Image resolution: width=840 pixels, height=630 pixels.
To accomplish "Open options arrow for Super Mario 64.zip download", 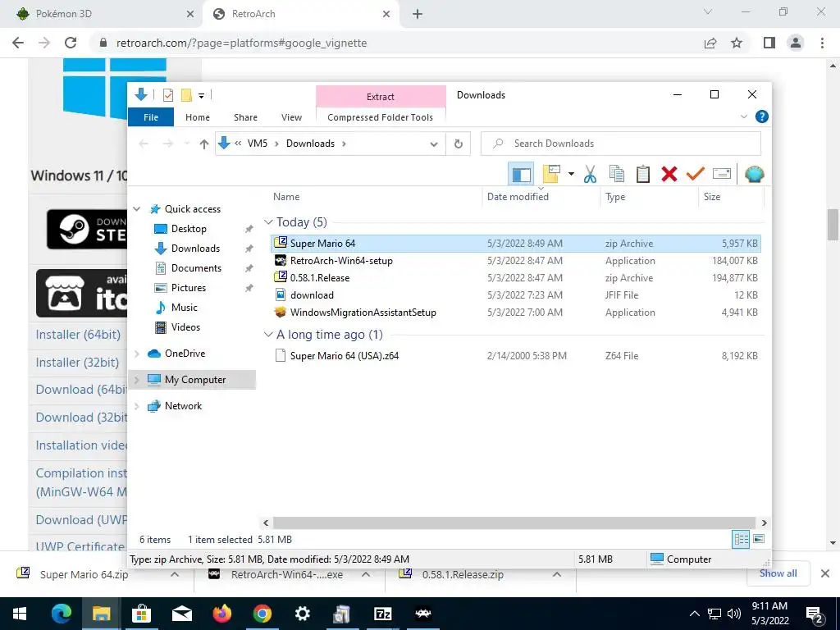I will (175, 574).
